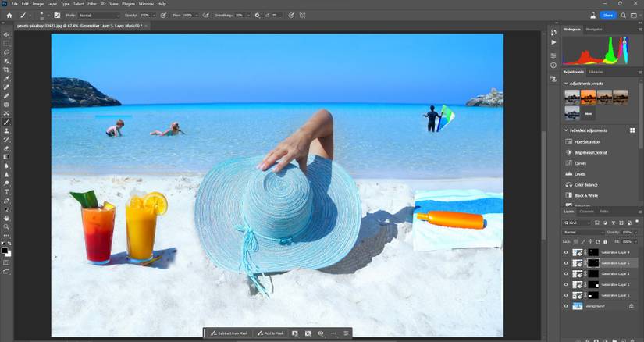Open the Edit Toolbar three-dots icon
This screenshot has height=342, width=644.
click(6, 236)
